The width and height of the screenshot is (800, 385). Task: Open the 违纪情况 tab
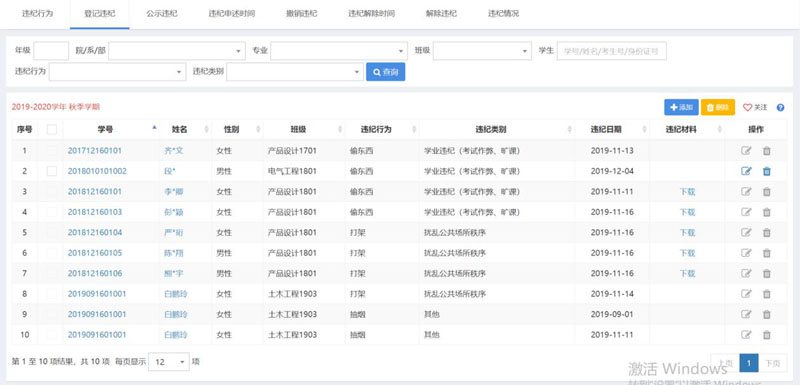pos(504,14)
